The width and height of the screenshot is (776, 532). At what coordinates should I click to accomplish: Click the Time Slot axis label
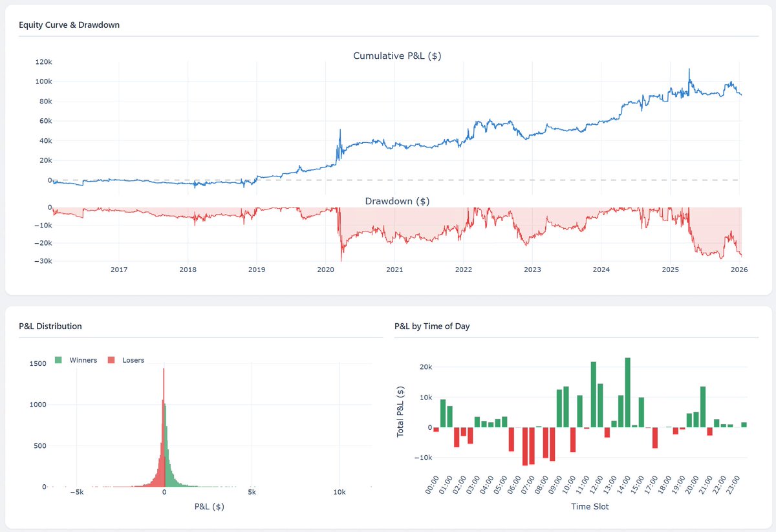click(589, 506)
